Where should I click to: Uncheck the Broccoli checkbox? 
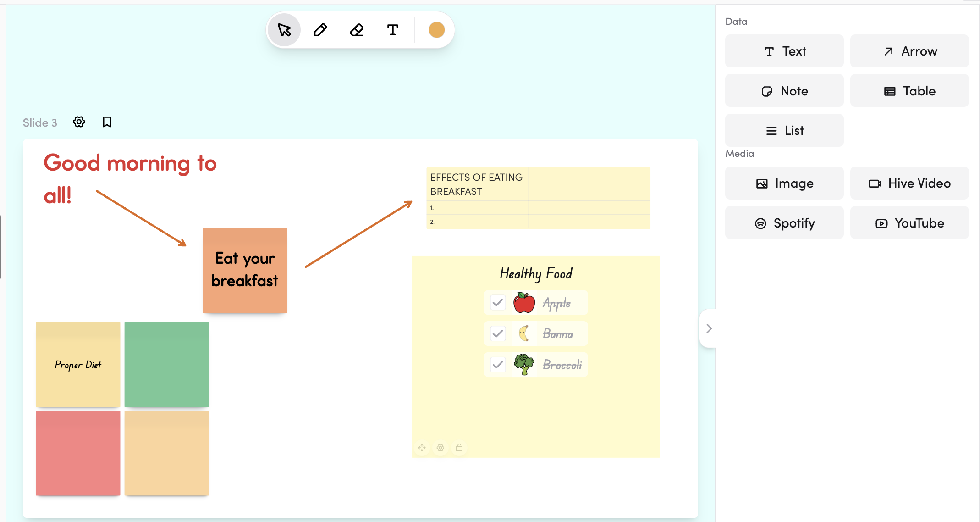[498, 365]
